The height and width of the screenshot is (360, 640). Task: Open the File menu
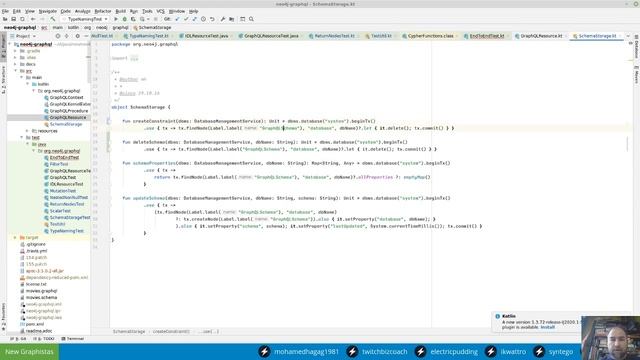coord(5,11)
